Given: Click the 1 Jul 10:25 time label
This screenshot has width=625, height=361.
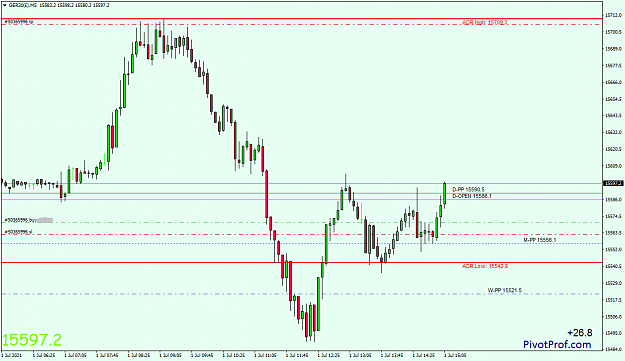Looking at the screenshot, I should (x=234, y=354).
